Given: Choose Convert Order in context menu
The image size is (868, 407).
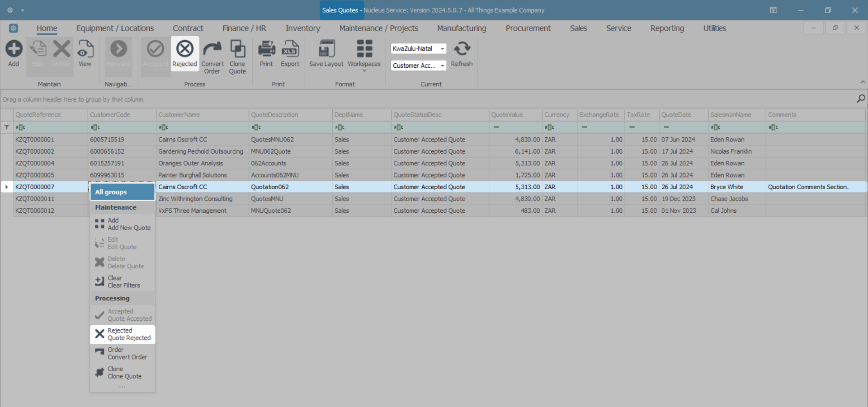Looking at the screenshot, I should (123, 354).
